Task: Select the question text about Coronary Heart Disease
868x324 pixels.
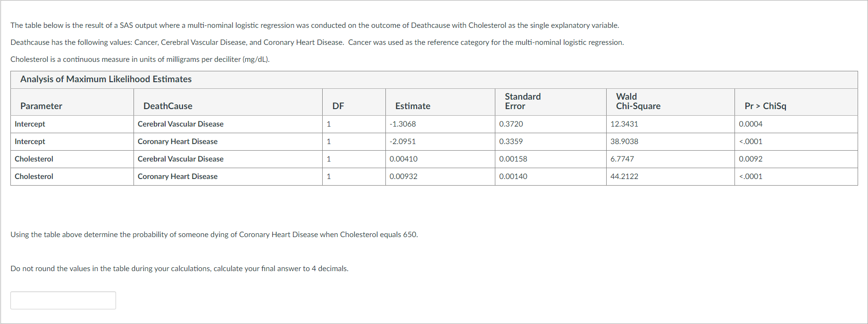Action: click(214, 234)
